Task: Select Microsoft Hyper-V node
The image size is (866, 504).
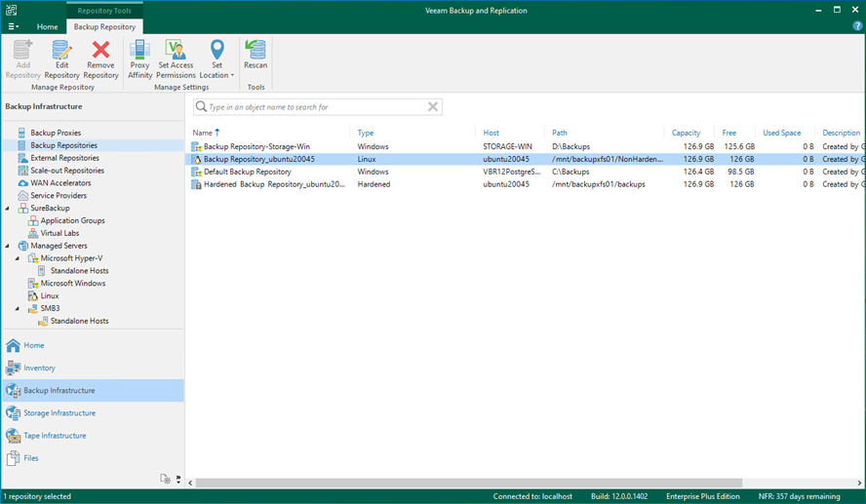Action: tap(71, 257)
